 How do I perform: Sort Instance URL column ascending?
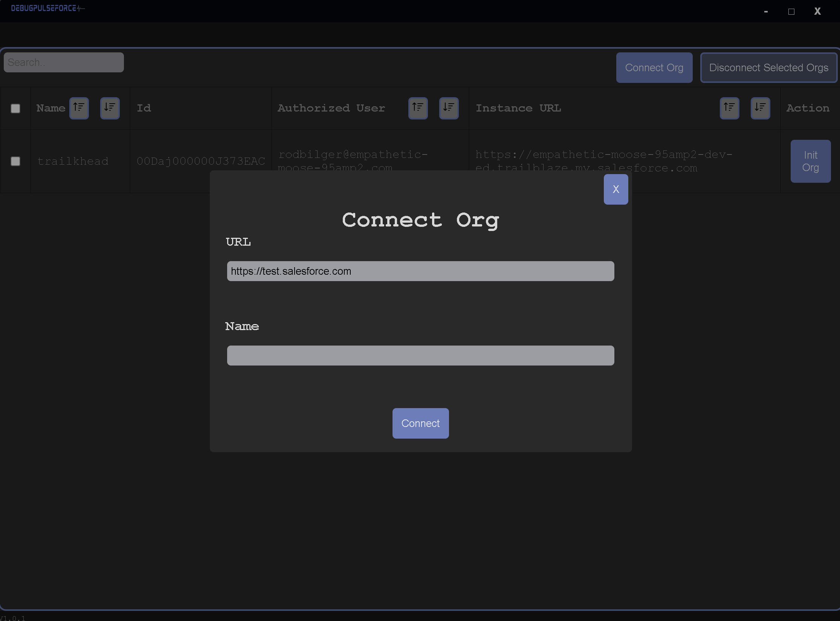click(x=729, y=108)
